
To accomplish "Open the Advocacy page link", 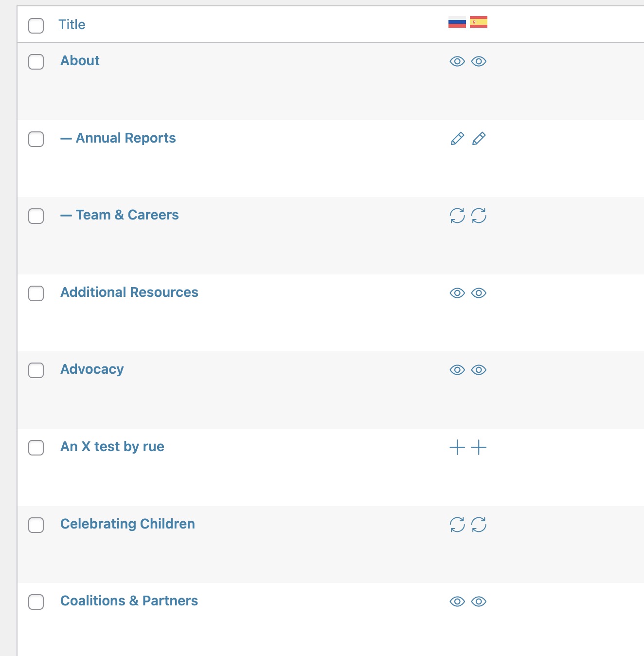I will coord(92,369).
